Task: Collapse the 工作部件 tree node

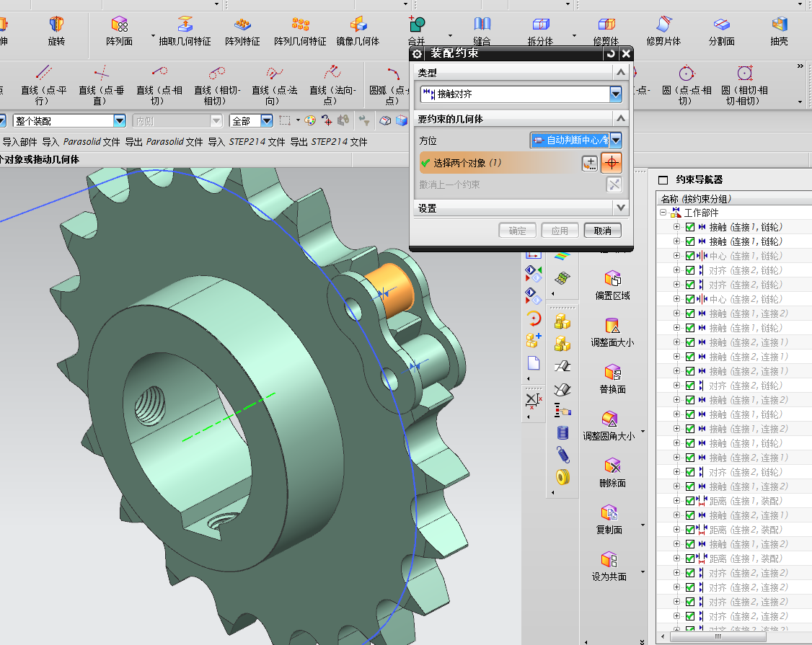Action: pos(663,213)
